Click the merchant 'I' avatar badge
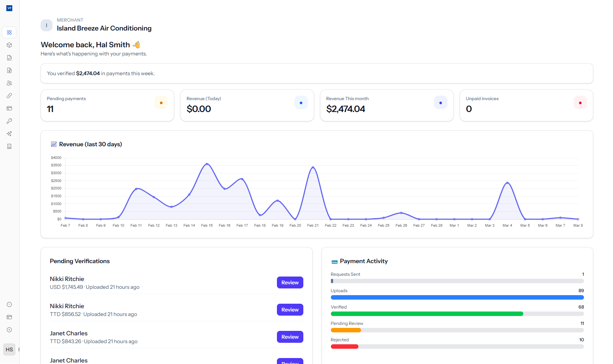This screenshot has height=364, width=613. [x=47, y=25]
